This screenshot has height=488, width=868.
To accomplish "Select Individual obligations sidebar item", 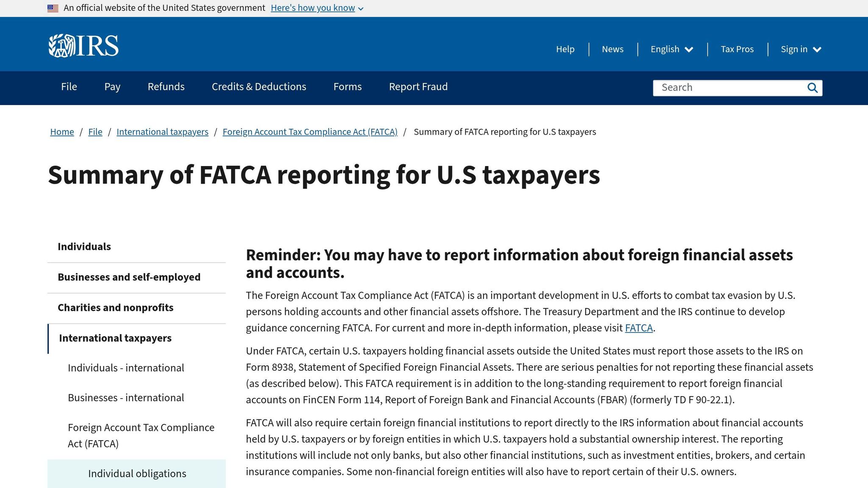I will 137,474.
